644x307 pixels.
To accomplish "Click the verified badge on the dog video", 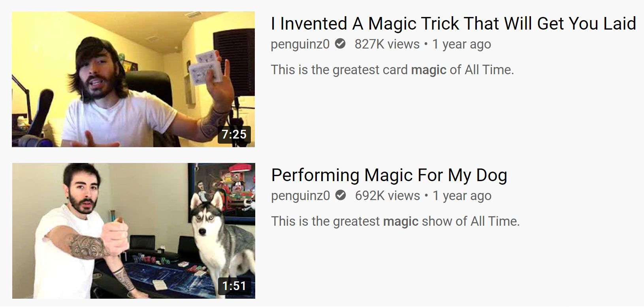I will click(341, 195).
